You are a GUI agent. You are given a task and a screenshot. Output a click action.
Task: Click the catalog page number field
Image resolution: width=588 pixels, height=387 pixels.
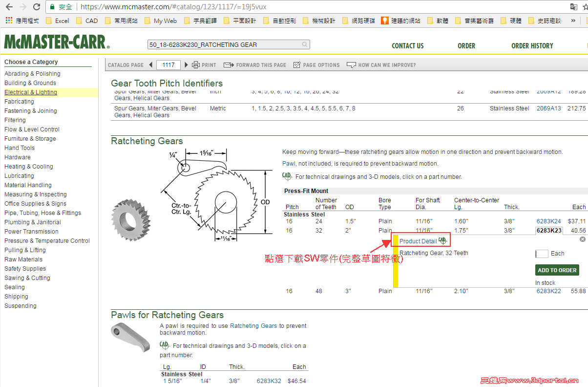tap(168, 64)
